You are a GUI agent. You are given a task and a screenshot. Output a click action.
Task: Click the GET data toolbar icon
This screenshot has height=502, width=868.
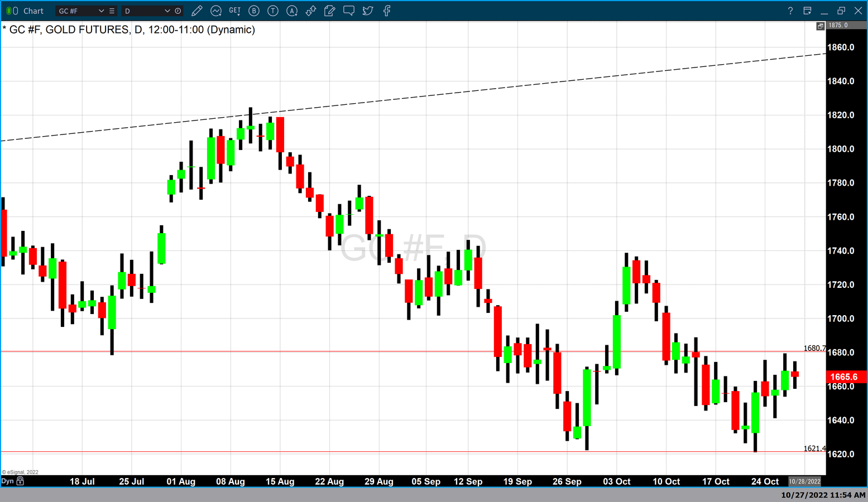235,11
